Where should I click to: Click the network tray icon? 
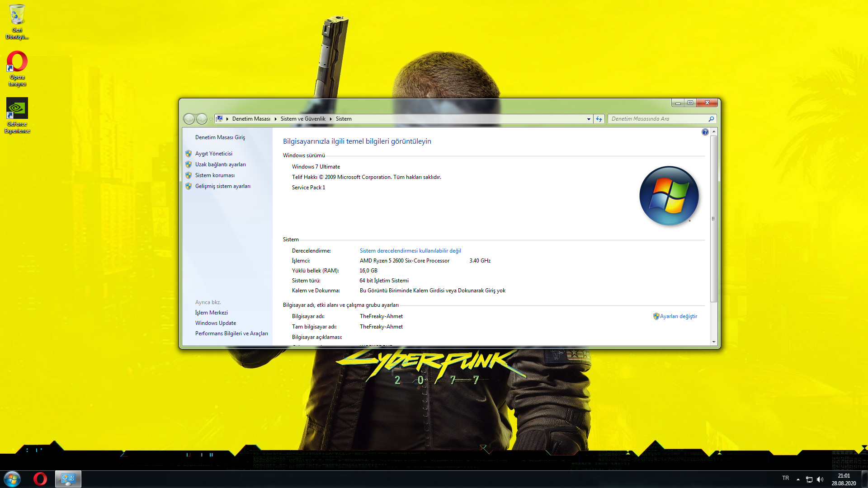(809, 479)
